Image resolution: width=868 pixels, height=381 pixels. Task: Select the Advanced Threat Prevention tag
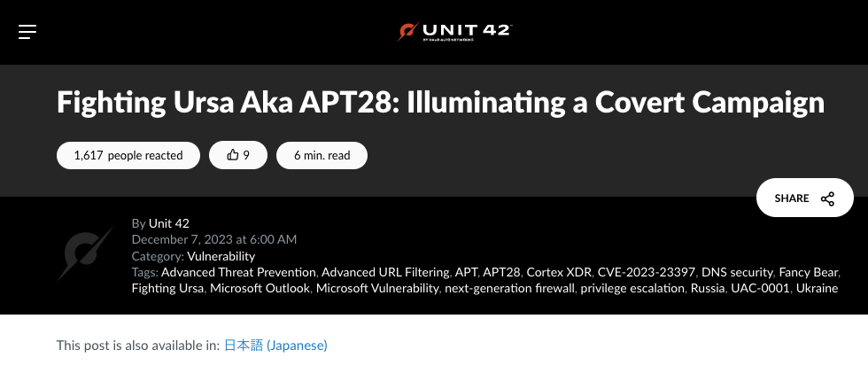pos(238,272)
